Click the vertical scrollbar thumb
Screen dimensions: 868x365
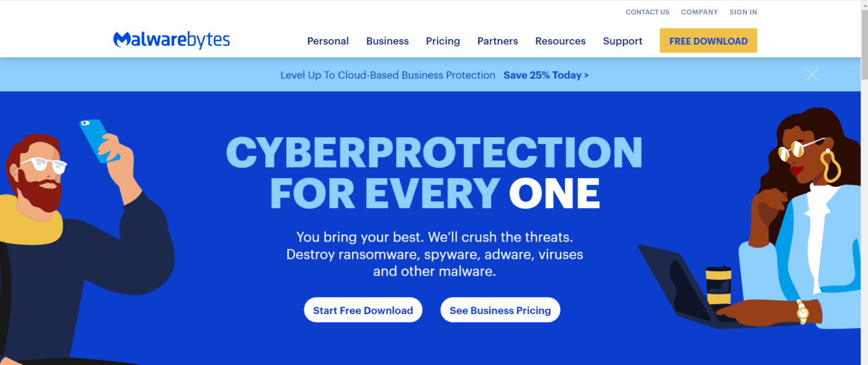click(864, 43)
